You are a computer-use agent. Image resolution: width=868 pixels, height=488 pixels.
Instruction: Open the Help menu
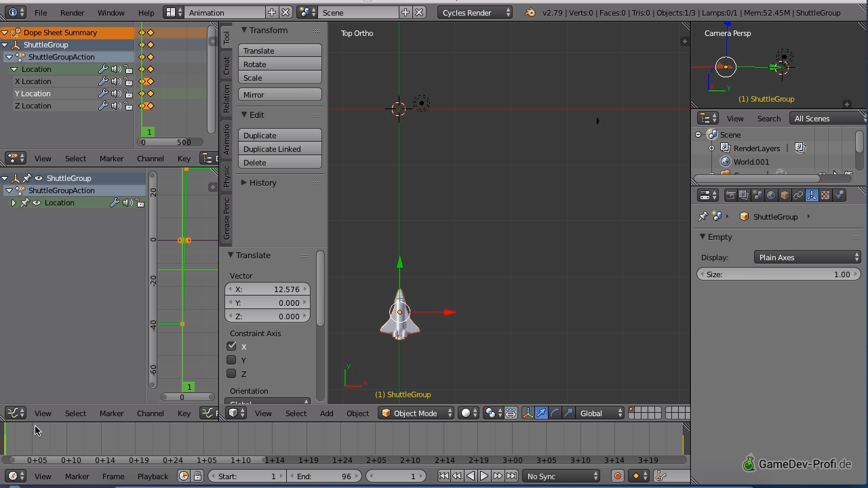[146, 12]
